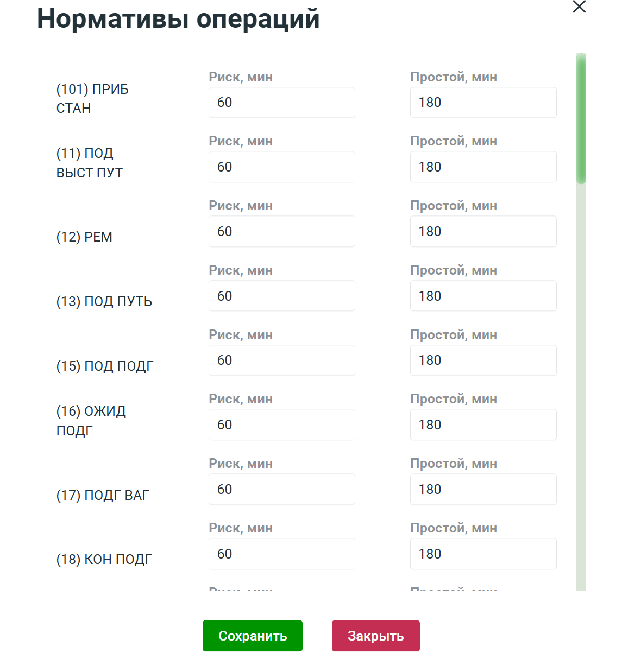Select Простой input for (17) ПОДГ ВАГ

point(483,490)
